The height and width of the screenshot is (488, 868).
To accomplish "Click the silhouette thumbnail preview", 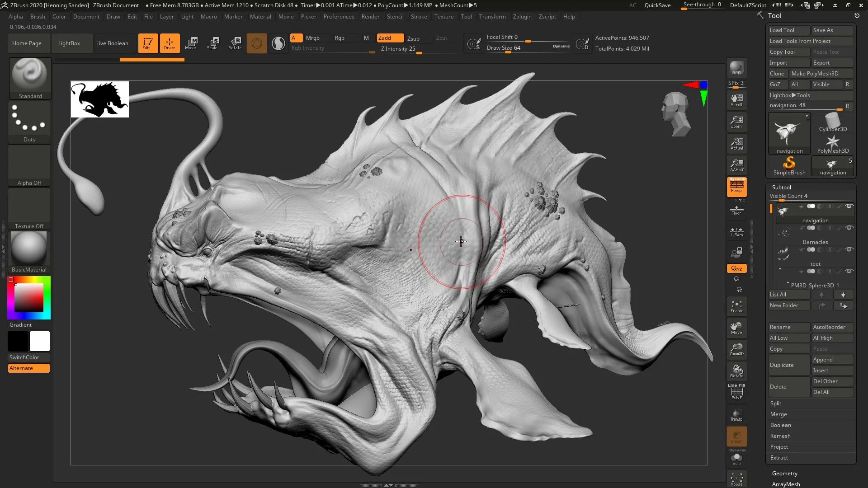I will click(x=100, y=99).
